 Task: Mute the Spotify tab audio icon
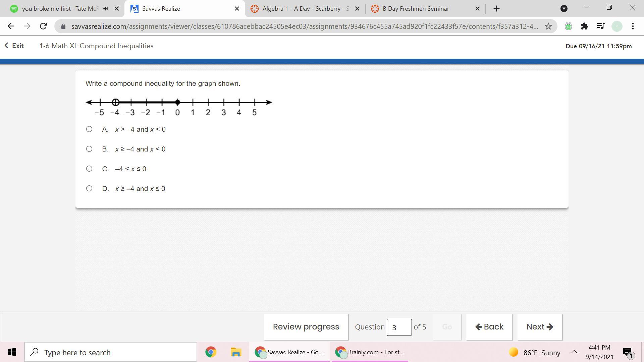106,9
